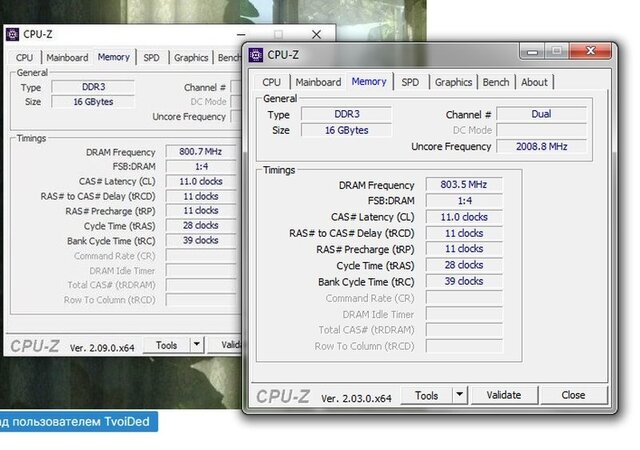Image resolution: width=640 pixels, height=450 pixels.
Task: Open the SPD tab in the back window
Action: tap(151, 58)
